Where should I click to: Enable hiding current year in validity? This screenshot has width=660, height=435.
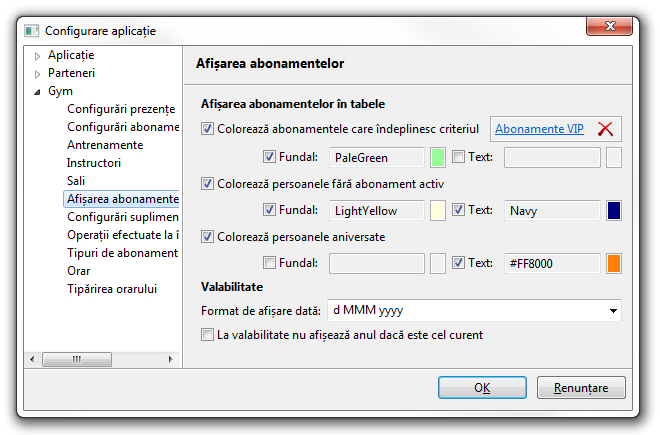pos(208,335)
